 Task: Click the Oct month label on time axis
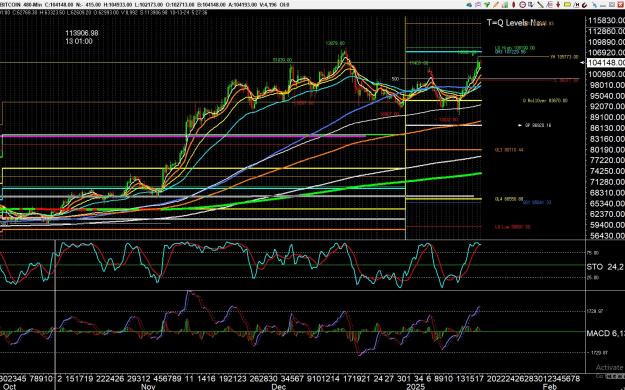pyautogui.click(x=10, y=386)
